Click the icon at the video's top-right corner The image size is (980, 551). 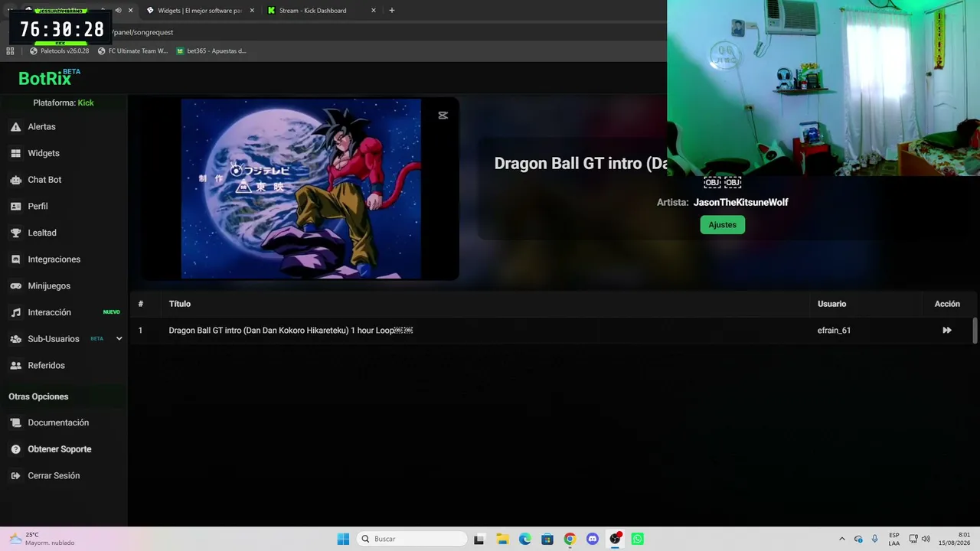pyautogui.click(x=443, y=116)
